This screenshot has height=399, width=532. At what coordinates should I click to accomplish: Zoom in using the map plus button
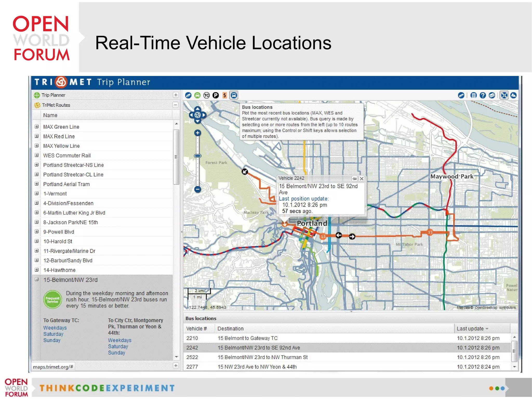coord(198,133)
